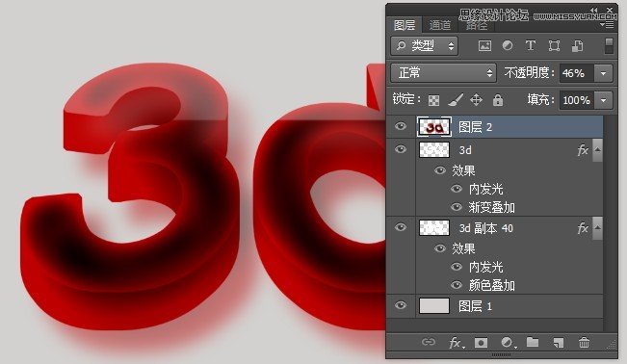The width and height of the screenshot is (627, 364).
Task: Click the link layers icon
Action: (429, 343)
